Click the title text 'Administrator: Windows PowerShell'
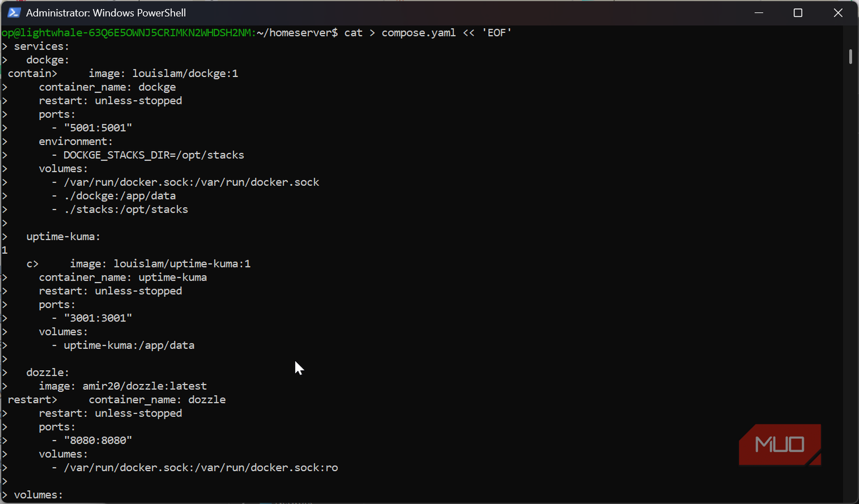 click(106, 13)
